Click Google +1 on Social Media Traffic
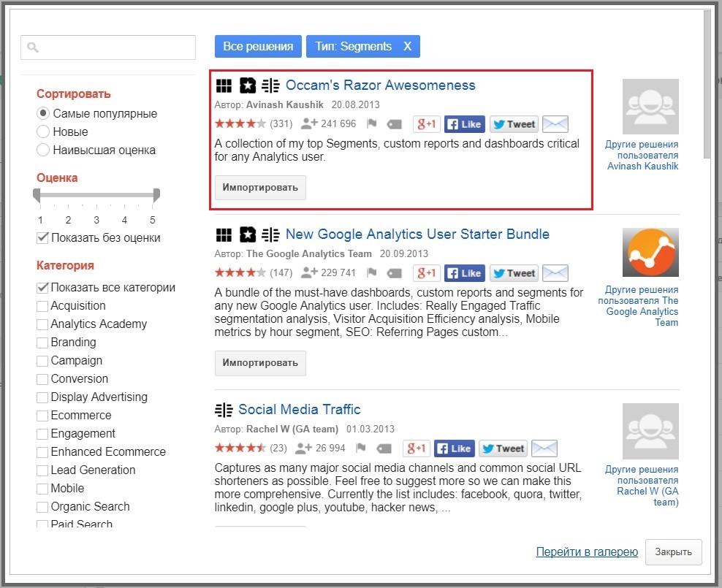The height and width of the screenshot is (588, 722). [417, 448]
